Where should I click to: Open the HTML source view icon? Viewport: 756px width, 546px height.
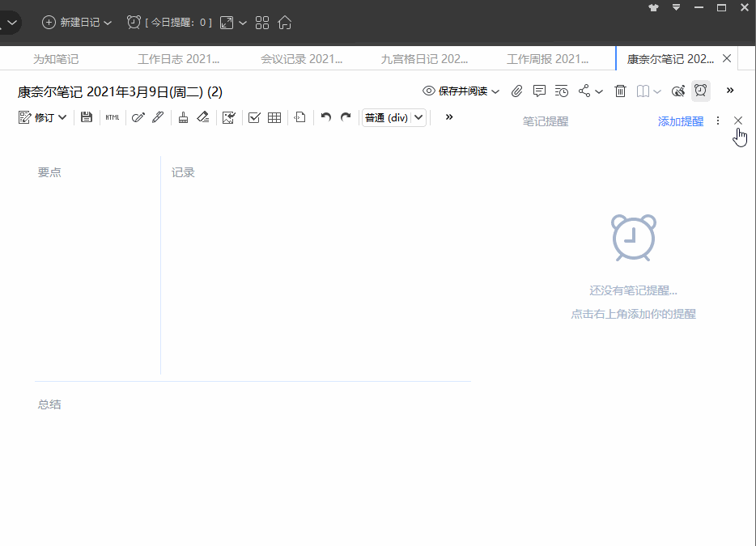coord(113,117)
